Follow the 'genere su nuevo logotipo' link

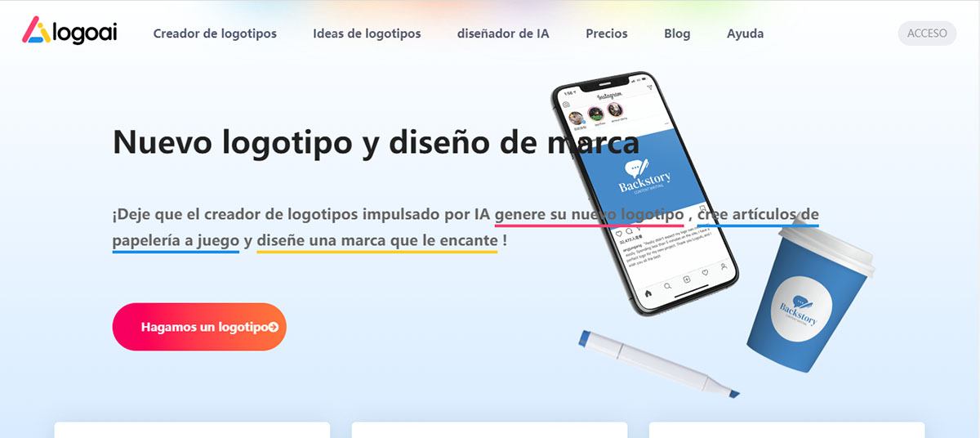588,215
